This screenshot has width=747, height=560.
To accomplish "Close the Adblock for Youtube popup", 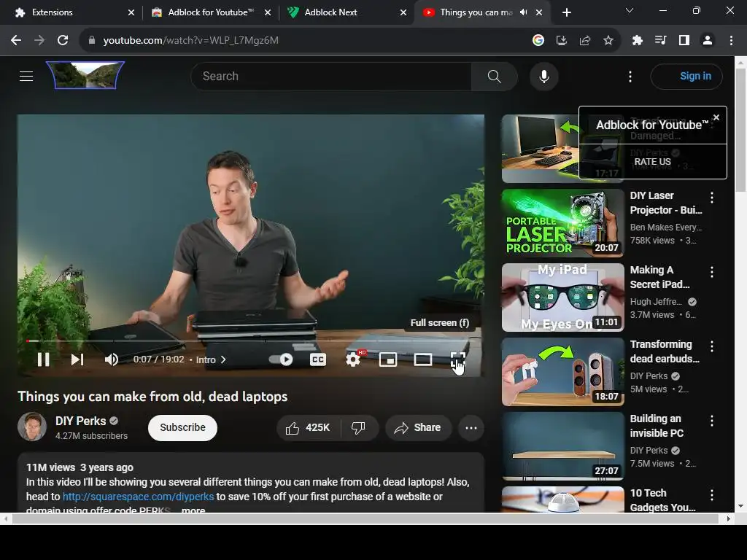I will [x=716, y=117].
